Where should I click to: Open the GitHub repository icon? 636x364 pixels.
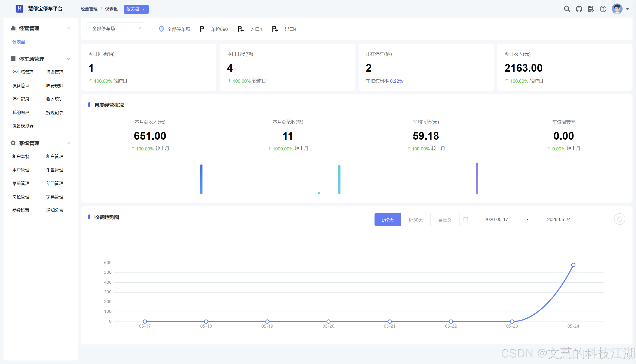tap(579, 9)
